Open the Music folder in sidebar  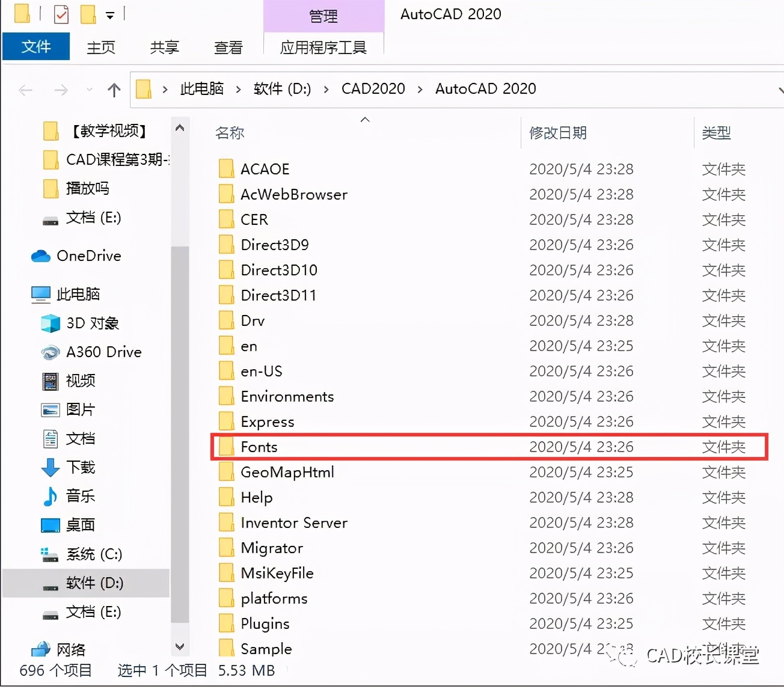point(80,496)
